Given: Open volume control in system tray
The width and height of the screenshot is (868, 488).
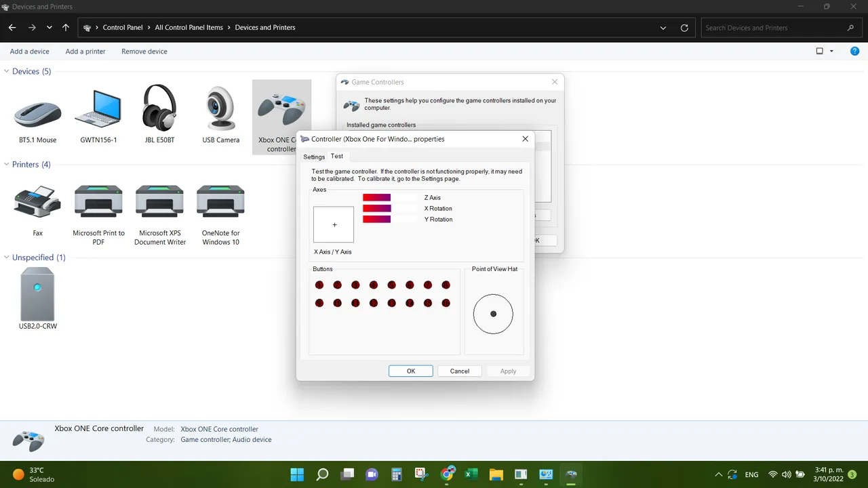Looking at the screenshot, I should click(787, 474).
